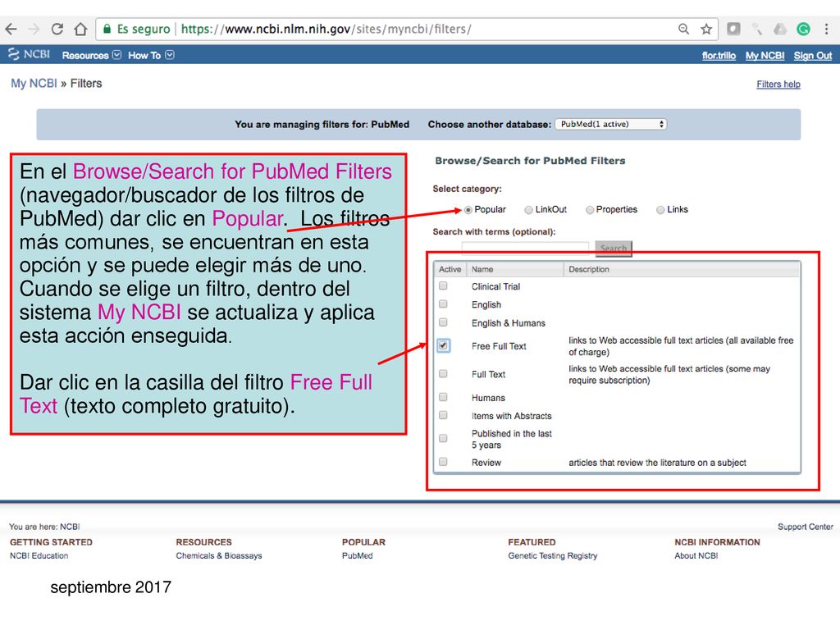This screenshot has height=630, width=840.
Task: Click the flor.trillo account link
Action: point(719,56)
